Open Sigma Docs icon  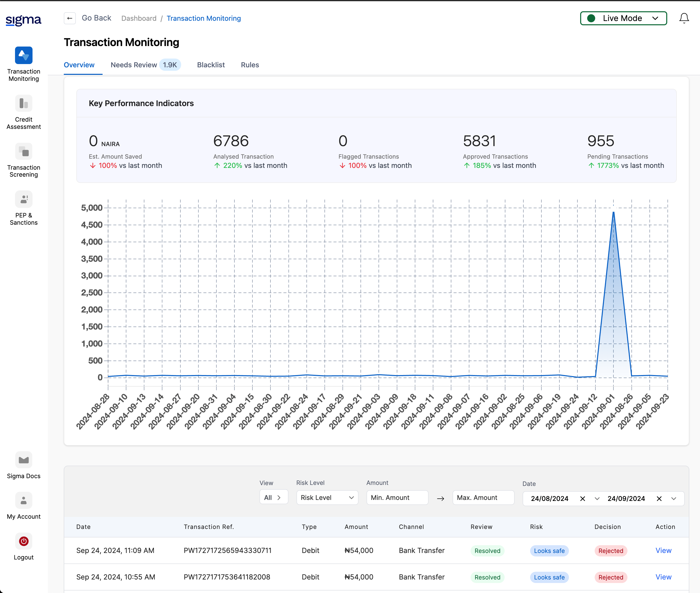click(24, 460)
